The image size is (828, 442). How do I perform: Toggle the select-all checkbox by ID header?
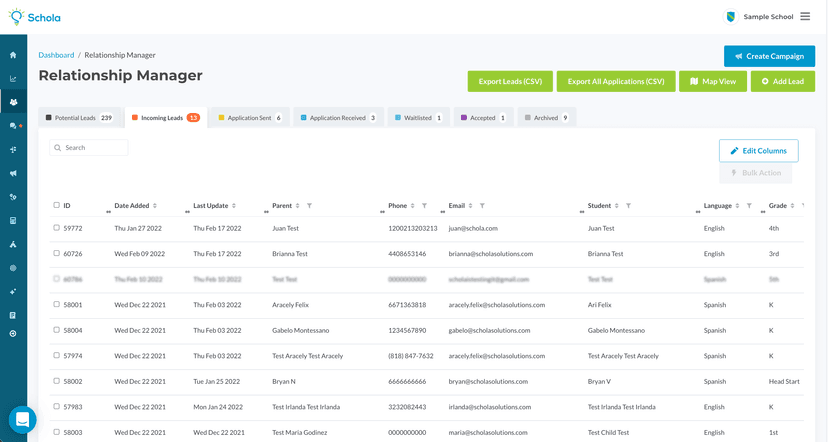(x=57, y=205)
